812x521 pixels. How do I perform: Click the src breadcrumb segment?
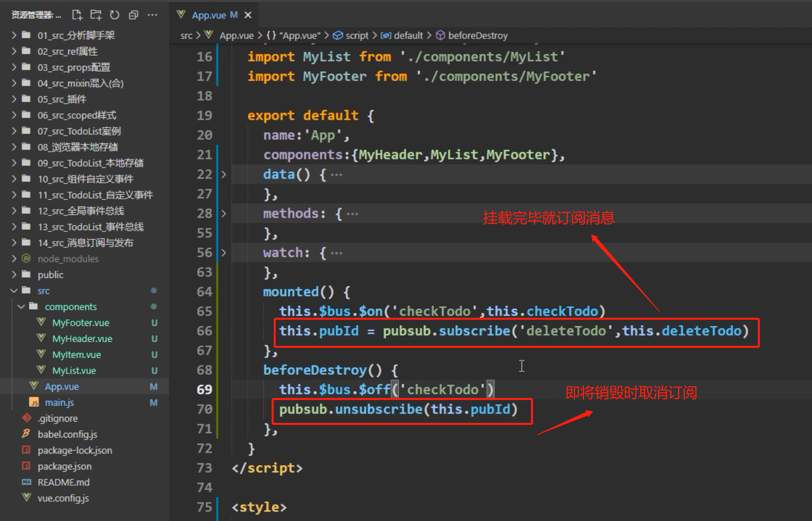pos(186,35)
